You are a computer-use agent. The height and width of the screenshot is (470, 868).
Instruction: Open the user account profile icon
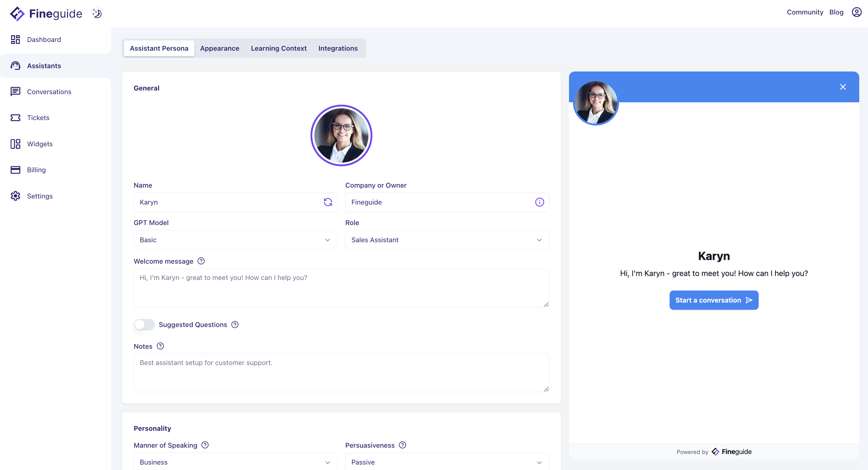point(856,12)
